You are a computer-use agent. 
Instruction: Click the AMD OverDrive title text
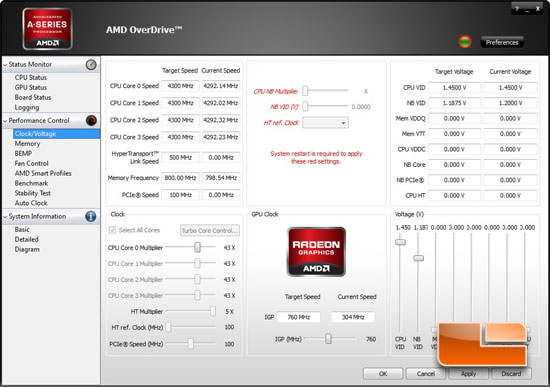(144, 30)
